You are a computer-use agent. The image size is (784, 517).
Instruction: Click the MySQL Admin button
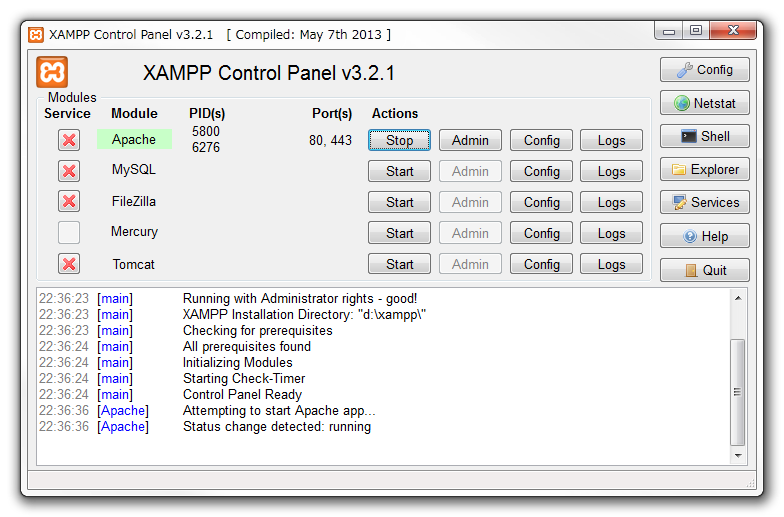[470, 171]
